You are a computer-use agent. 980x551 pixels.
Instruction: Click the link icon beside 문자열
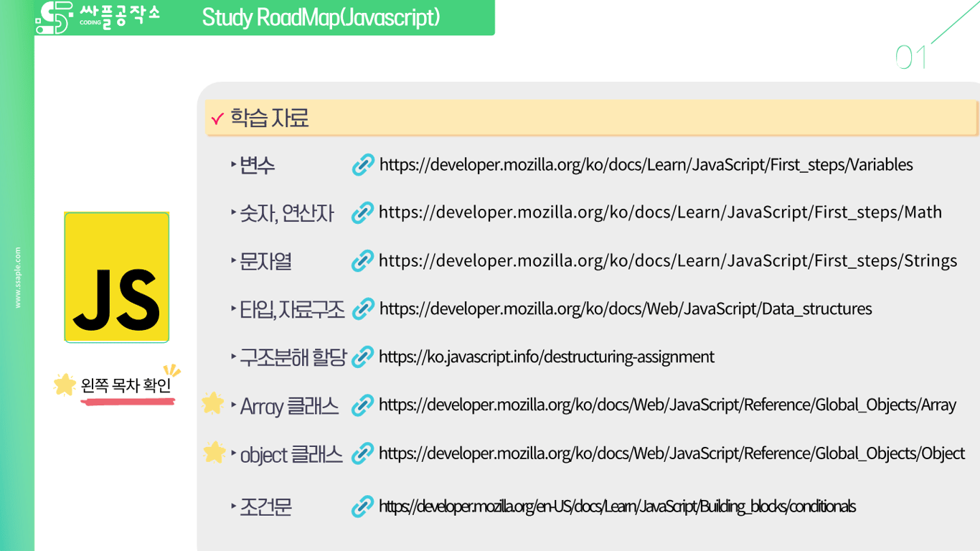click(364, 260)
